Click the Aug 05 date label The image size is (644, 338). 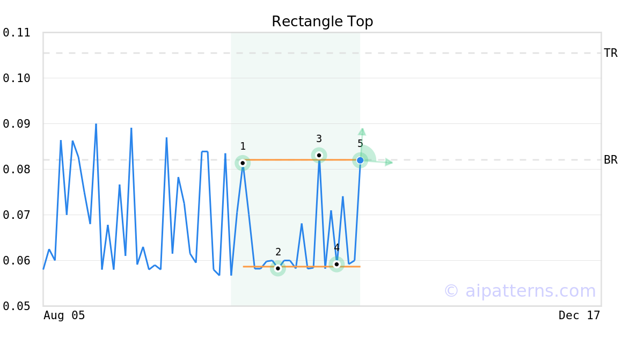[64, 315]
